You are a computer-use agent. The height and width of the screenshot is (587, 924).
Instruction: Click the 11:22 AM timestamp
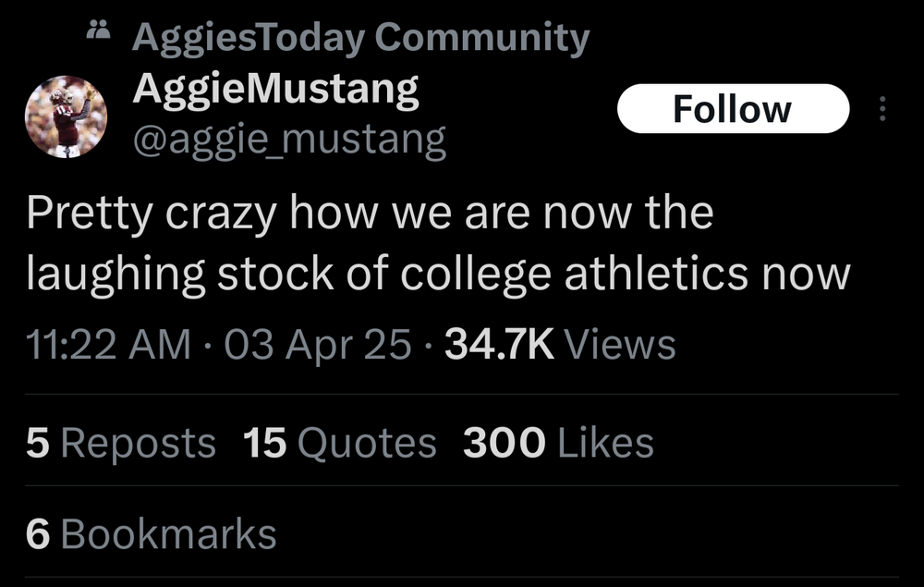click(108, 345)
